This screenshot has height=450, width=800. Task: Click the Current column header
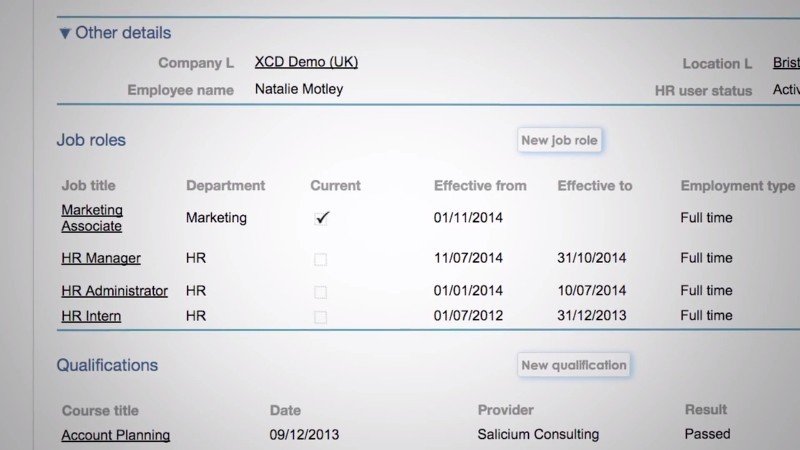point(335,186)
